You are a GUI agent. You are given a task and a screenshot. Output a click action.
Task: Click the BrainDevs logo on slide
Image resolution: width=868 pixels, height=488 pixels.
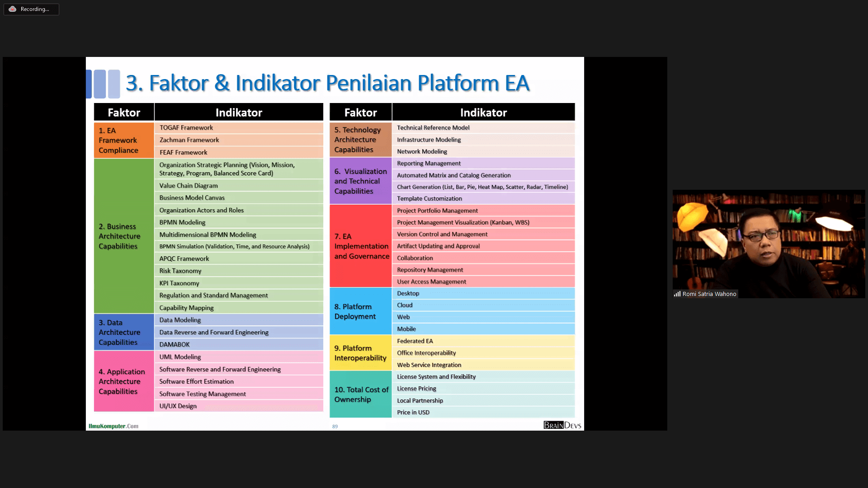click(x=562, y=425)
